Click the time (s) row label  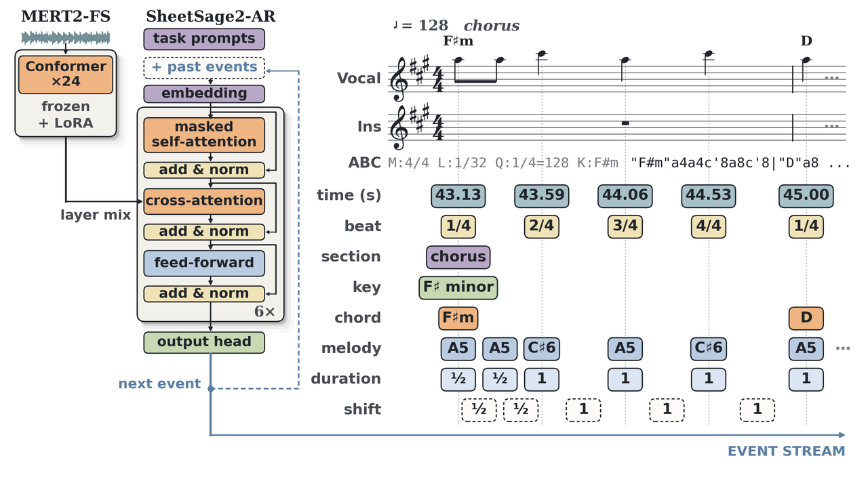click(349, 196)
